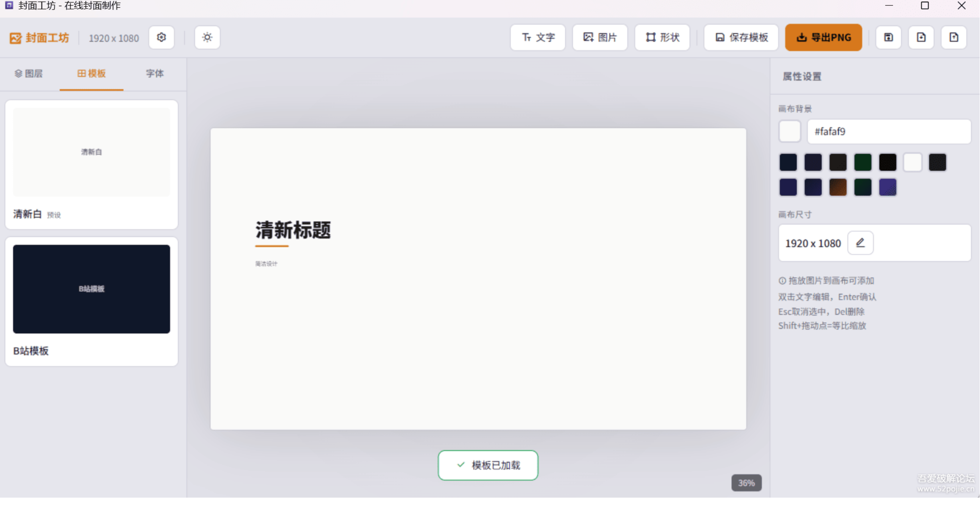Viewport: 980px width, 505px height.
Task: Open the 字体 fonts tab
Action: point(155,74)
